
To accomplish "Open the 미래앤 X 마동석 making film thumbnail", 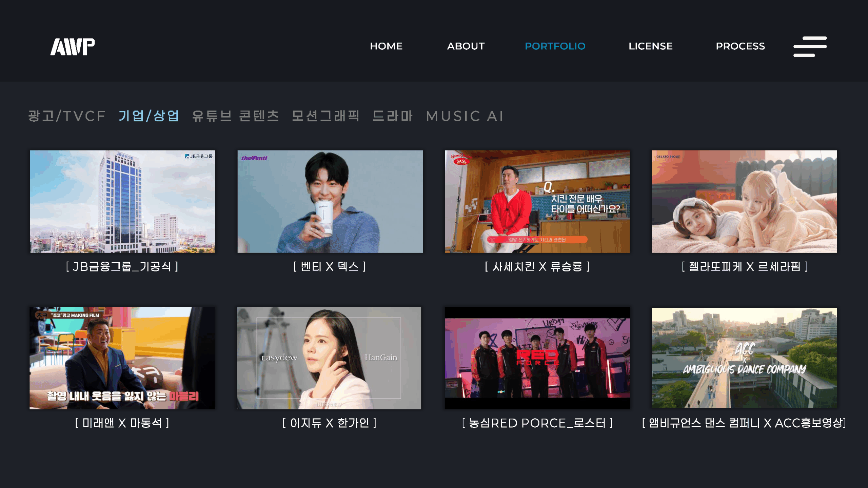I will (x=122, y=358).
